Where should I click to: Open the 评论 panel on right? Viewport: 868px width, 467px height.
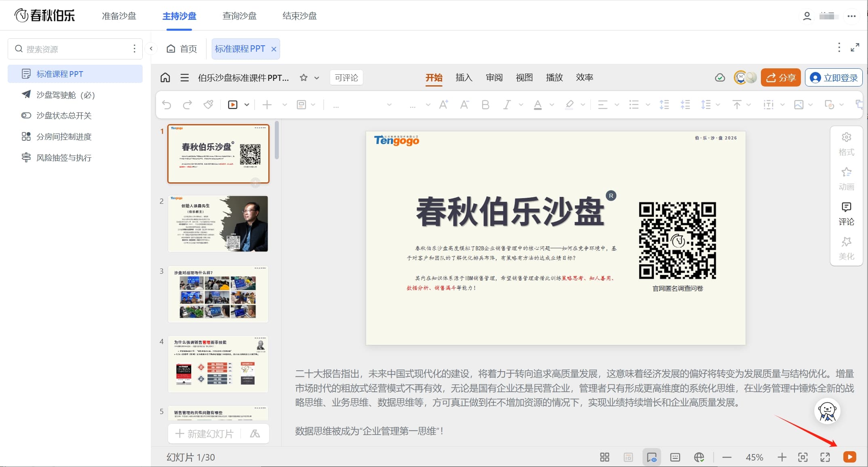tap(846, 214)
